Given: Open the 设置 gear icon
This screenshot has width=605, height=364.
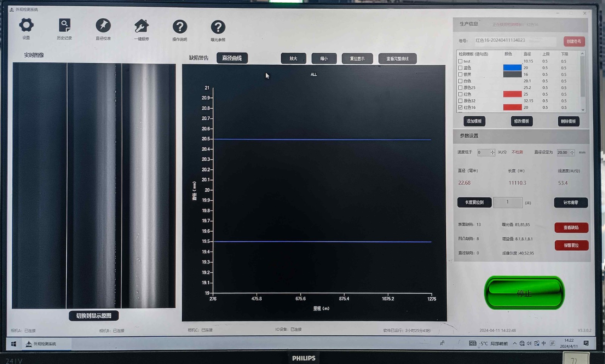Looking at the screenshot, I should [x=26, y=25].
